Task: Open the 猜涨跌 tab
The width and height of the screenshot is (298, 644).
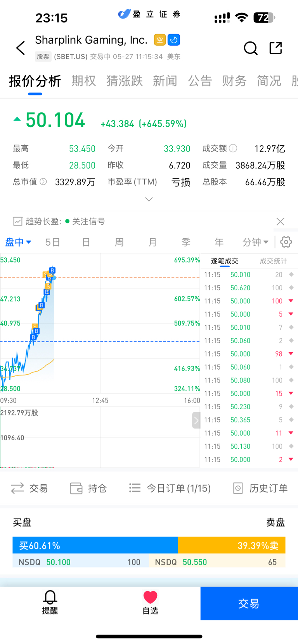Action: pyautogui.click(x=125, y=81)
